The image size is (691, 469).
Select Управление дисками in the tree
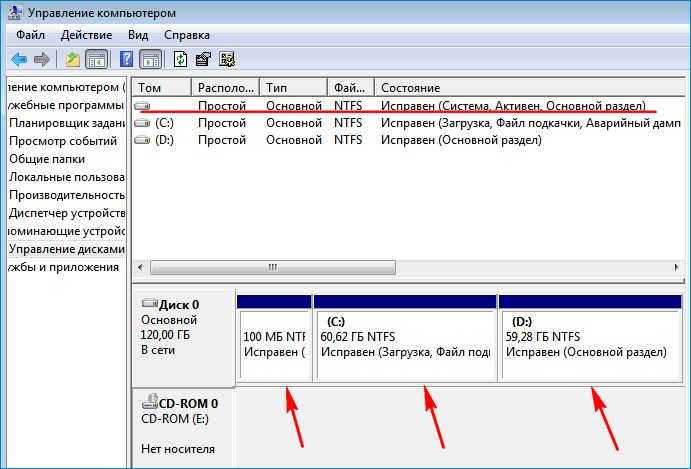coord(67,249)
